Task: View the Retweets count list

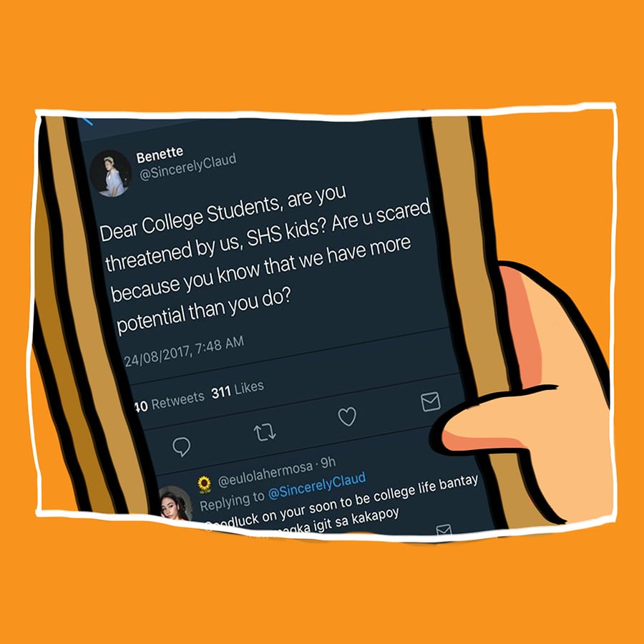Action: [x=170, y=401]
